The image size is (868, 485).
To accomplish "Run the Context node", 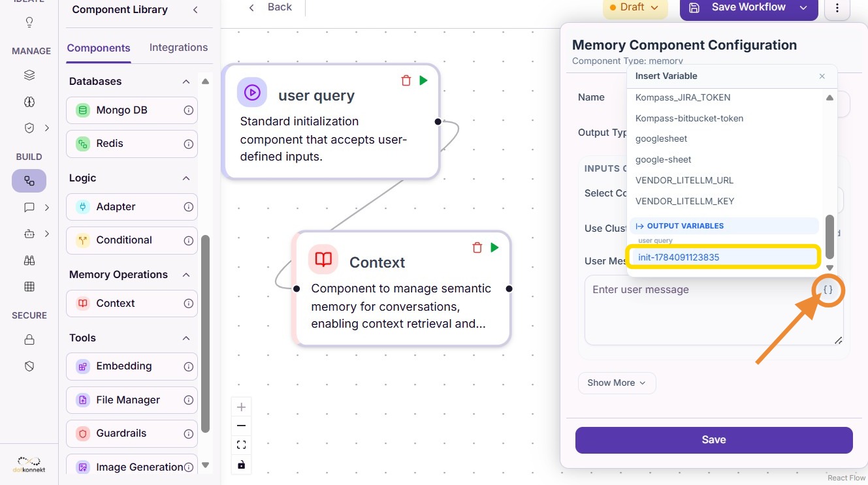I will click(x=494, y=247).
